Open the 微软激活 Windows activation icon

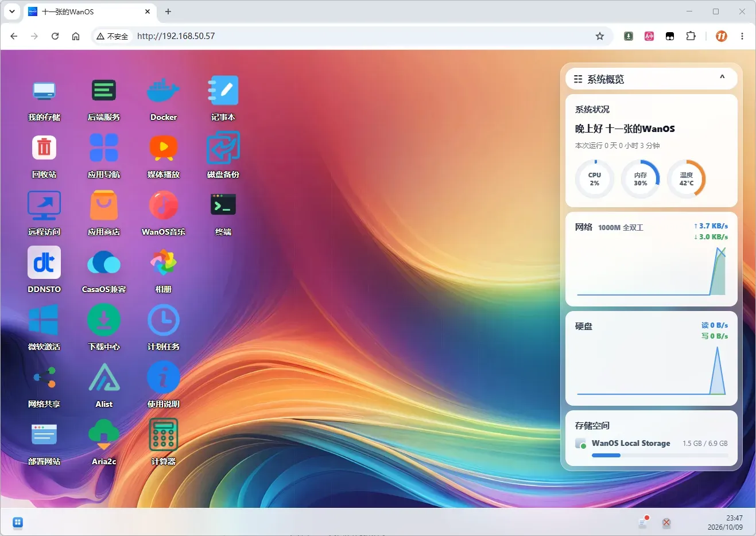pyautogui.click(x=44, y=320)
